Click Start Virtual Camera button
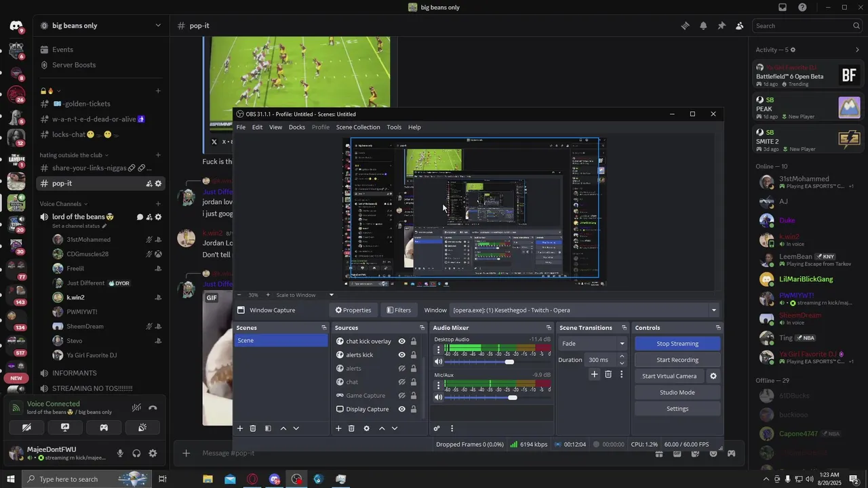Viewport: 868px width, 488px height. tap(669, 376)
